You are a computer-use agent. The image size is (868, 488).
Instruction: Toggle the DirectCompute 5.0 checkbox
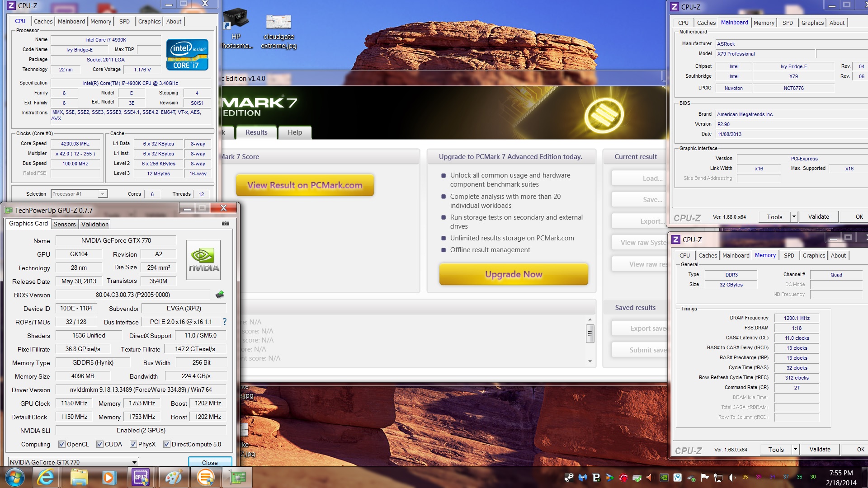click(167, 444)
